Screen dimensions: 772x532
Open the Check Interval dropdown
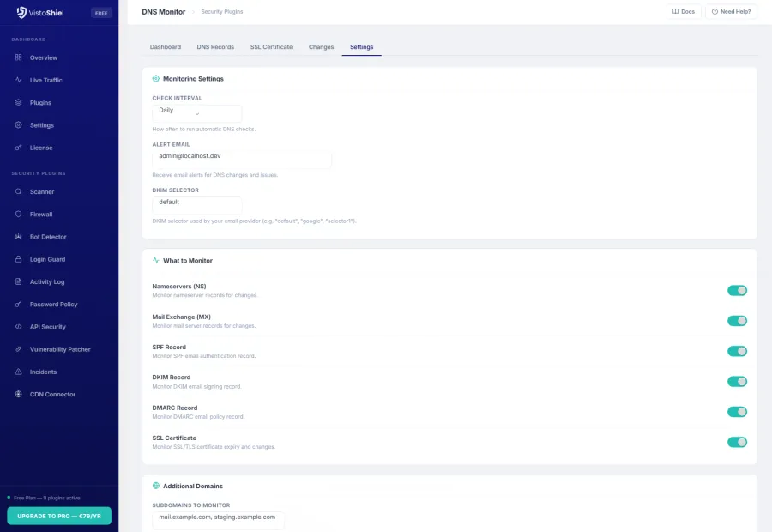tap(196, 110)
